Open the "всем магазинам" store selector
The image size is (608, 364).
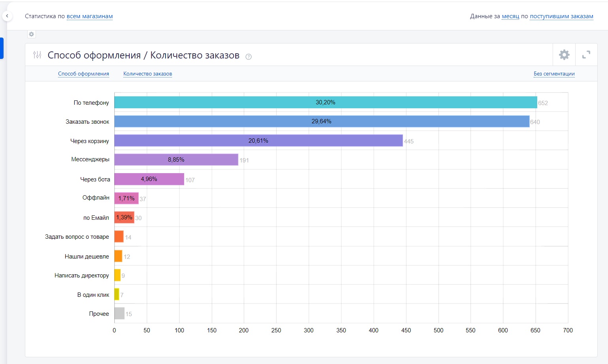[x=90, y=16]
